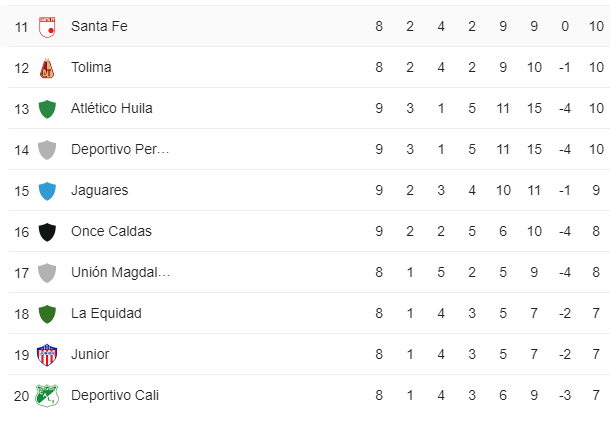Viewport: 610px width, 421px height.
Task: Click the Deportivo Pereira grey shield icon
Action: point(47,150)
